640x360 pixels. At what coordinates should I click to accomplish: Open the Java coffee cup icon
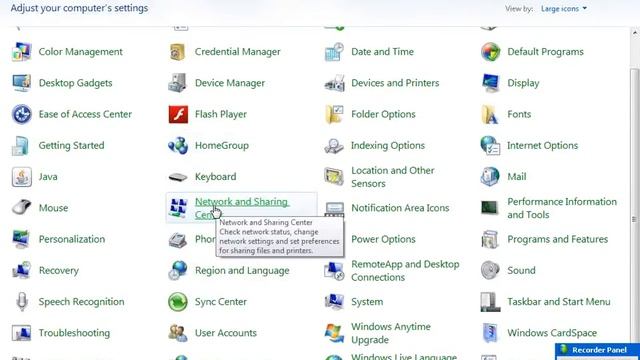[x=22, y=177]
